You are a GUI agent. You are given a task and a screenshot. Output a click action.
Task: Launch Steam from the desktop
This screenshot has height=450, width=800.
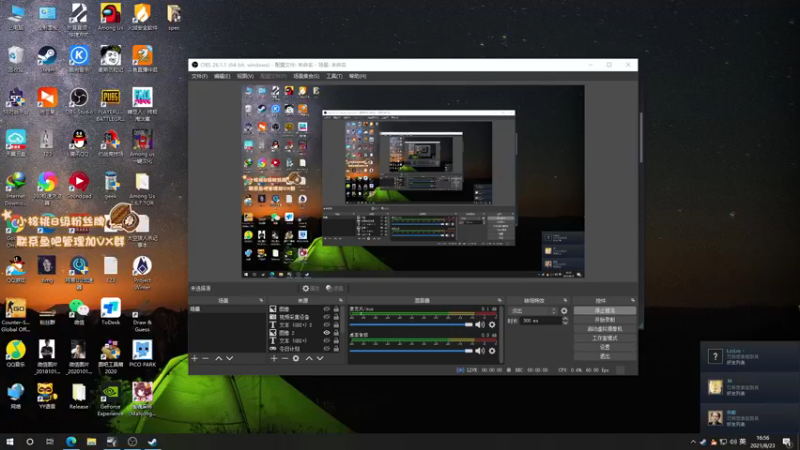click(x=47, y=59)
